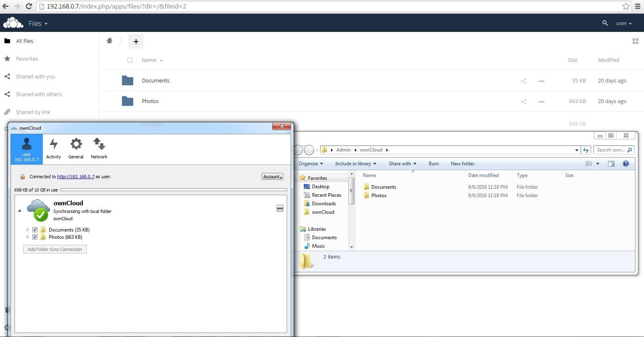Viewport: 644px width, 337px height.
Task: Click Explorer help question mark icon
Action: coord(626,164)
